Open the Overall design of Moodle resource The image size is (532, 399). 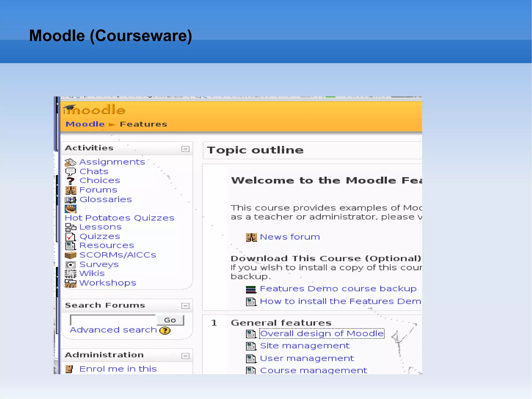point(322,333)
